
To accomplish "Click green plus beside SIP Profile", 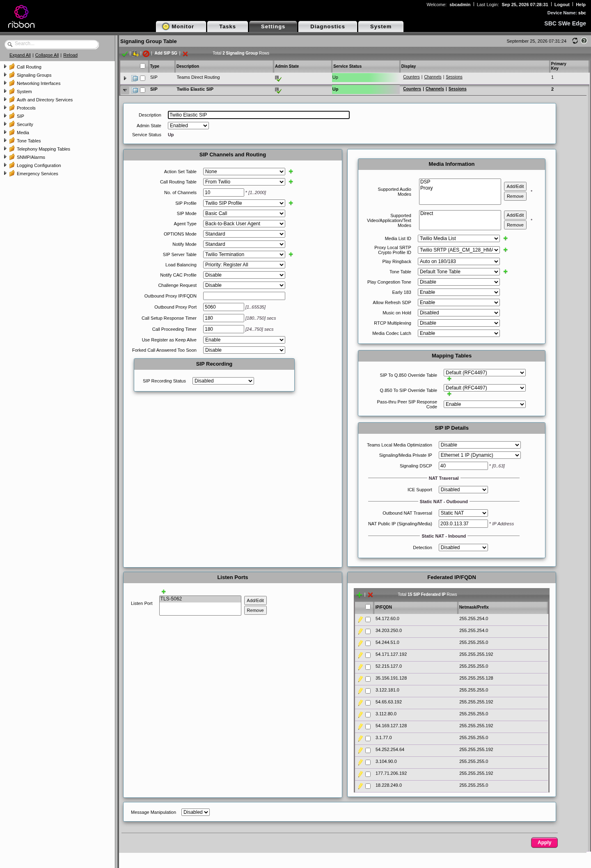I will pyautogui.click(x=291, y=203).
